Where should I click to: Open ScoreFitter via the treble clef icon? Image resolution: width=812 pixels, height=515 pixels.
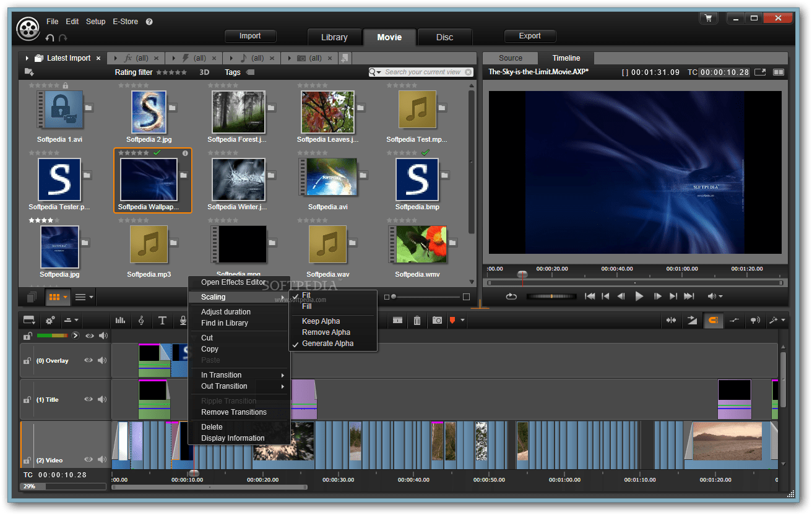[x=142, y=321]
